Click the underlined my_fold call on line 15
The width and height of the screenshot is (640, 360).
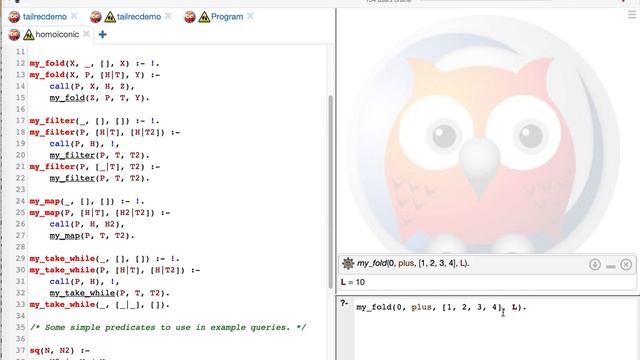(x=67, y=98)
